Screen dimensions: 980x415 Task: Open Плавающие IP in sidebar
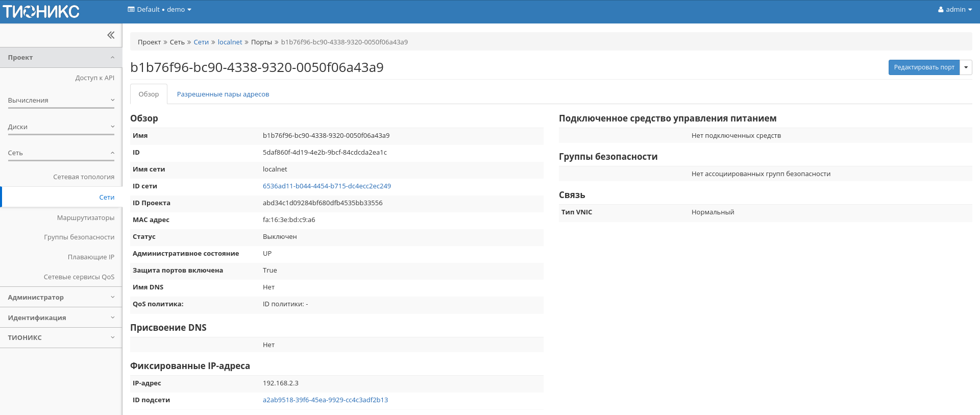(91, 257)
